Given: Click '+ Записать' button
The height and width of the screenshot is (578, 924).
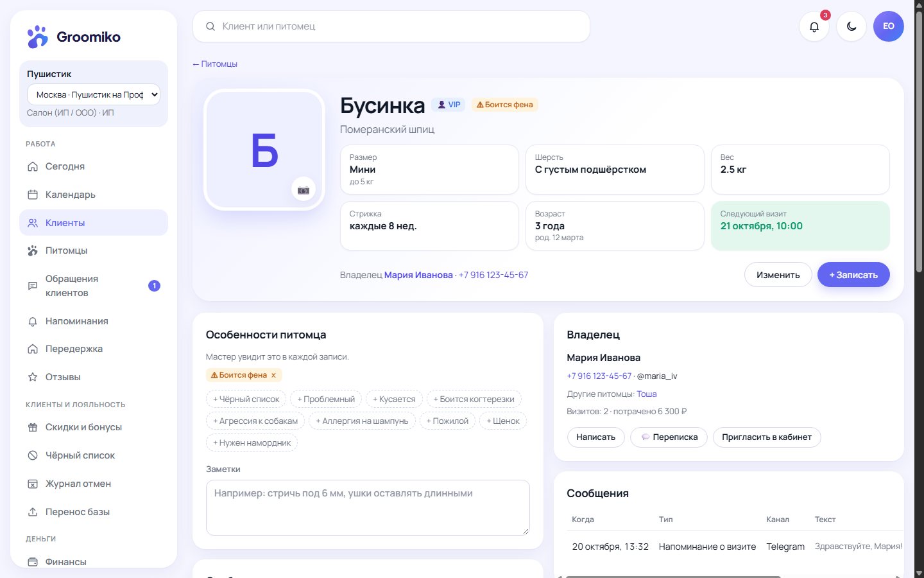Looking at the screenshot, I should click(853, 275).
